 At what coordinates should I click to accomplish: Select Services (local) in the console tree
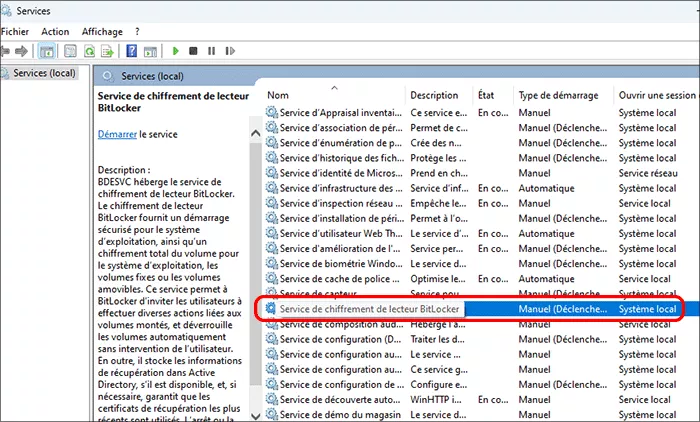[44, 73]
